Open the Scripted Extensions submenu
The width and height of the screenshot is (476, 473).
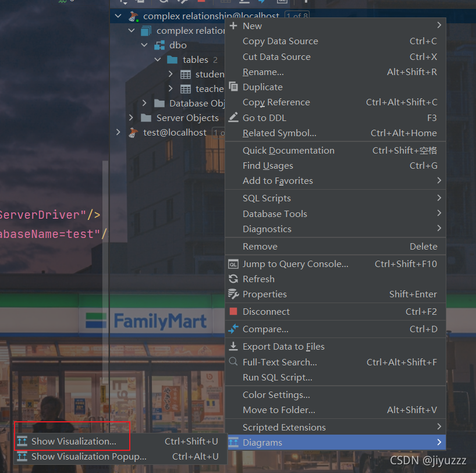tap(335, 427)
